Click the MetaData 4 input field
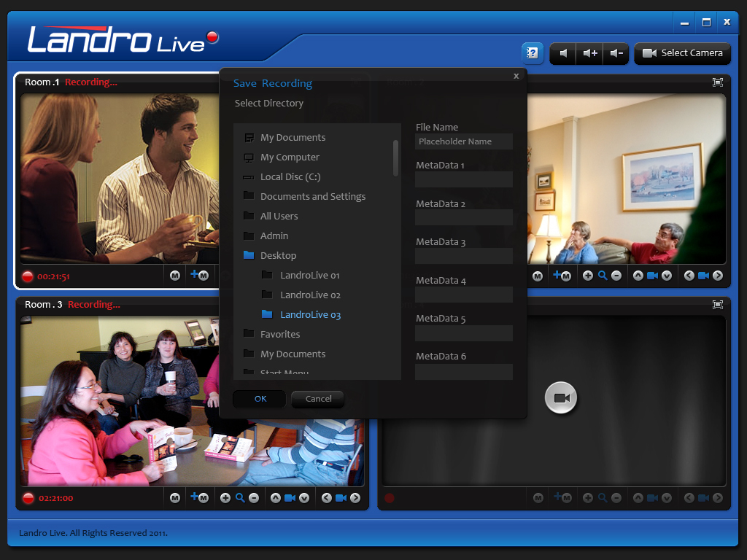Viewport: 747px width, 560px height. click(x=463, y=295)
